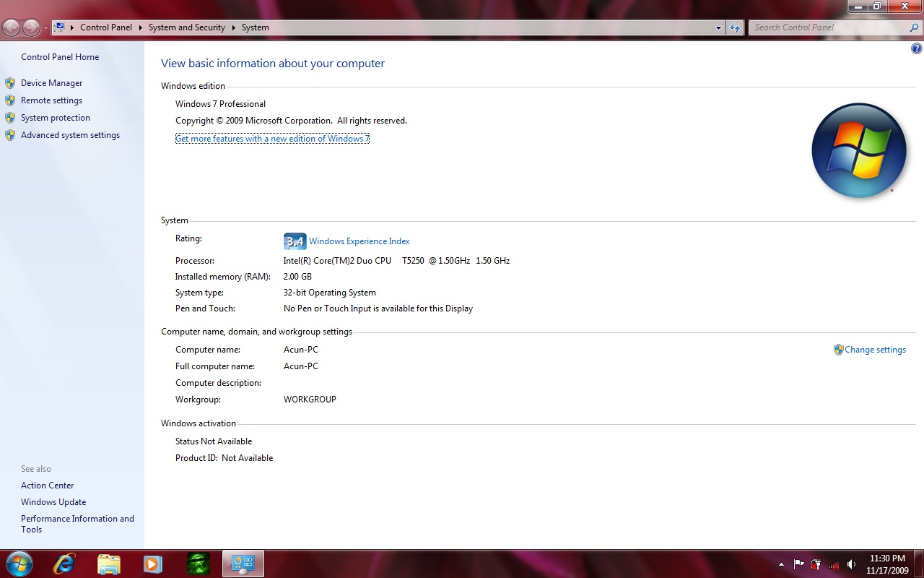Viewport: 924px width, 578px height.
Task: Click the WORKGROUP value
Action: (x=310, y=400)
